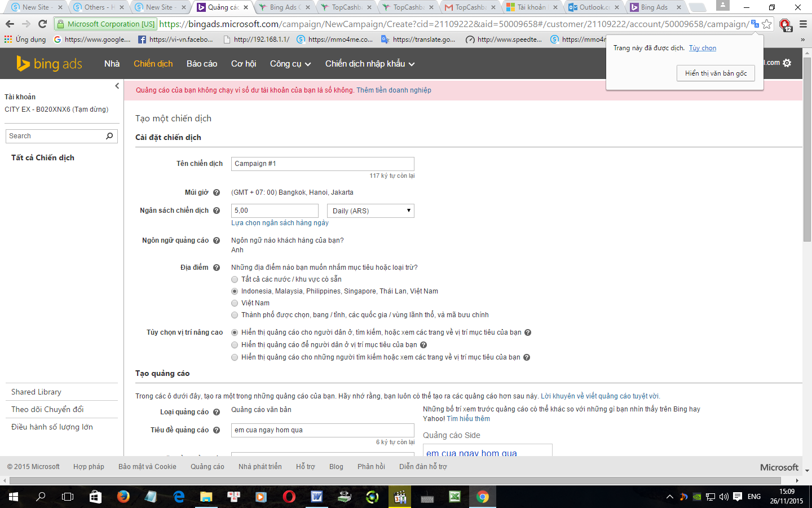Click help icon after first advanced location option
This screenshot has height=508, width=812.
tap(528, 332)
